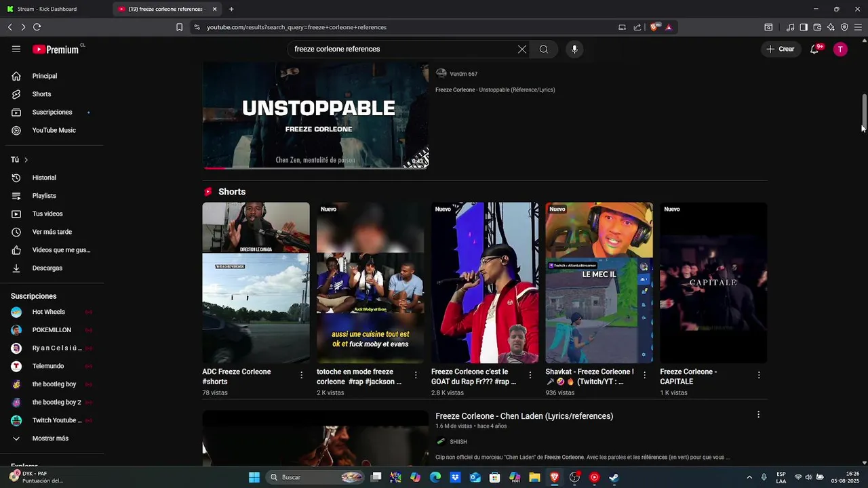868x488 pixels.
Task: Open the ADC Freeze Corleone short thumbnail
Action: 256,283
